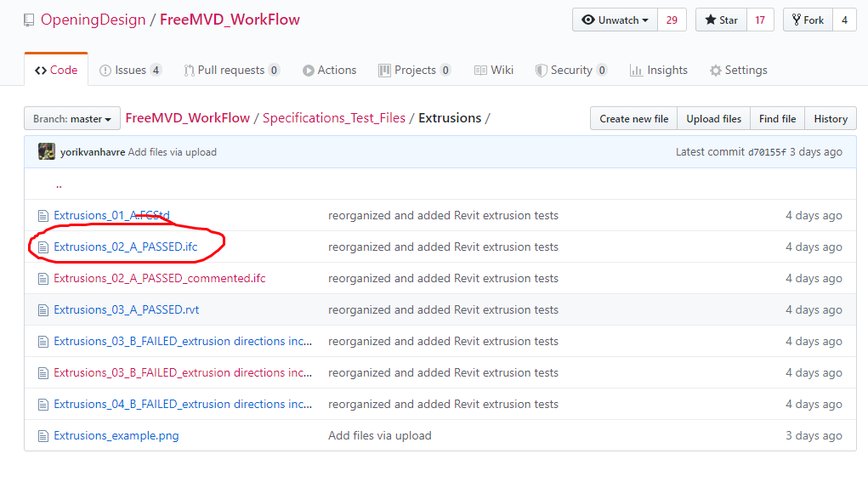This screenshot has width=868, height=482.
Task: Open the FreeMVD_WorkFlow repository title link
Action: click(x=230, y=20)
